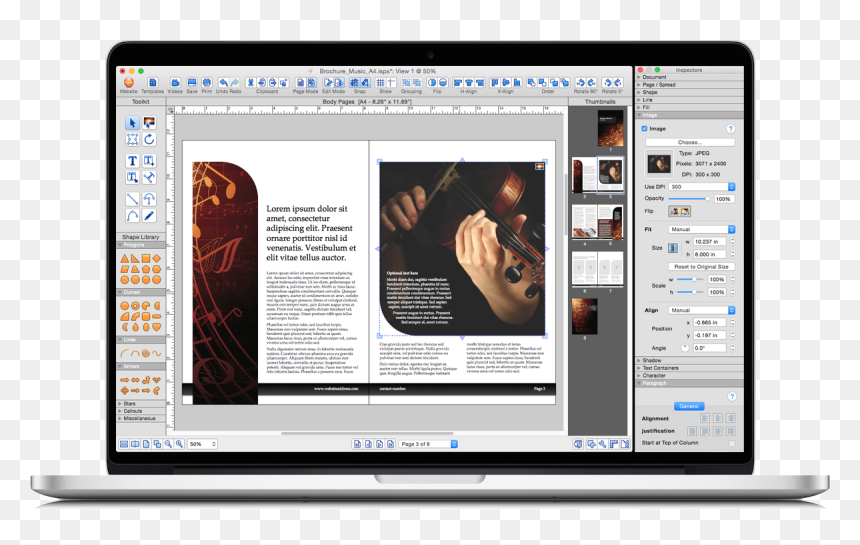
Task: Open the Page 3 of 8 dropdown
Action: [428, 444]
